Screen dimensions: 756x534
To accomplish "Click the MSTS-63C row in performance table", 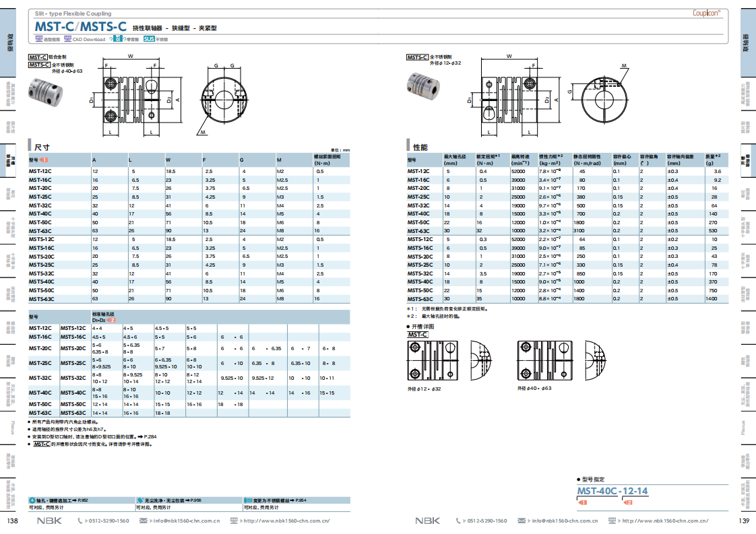I will click(x=567, y=299).
